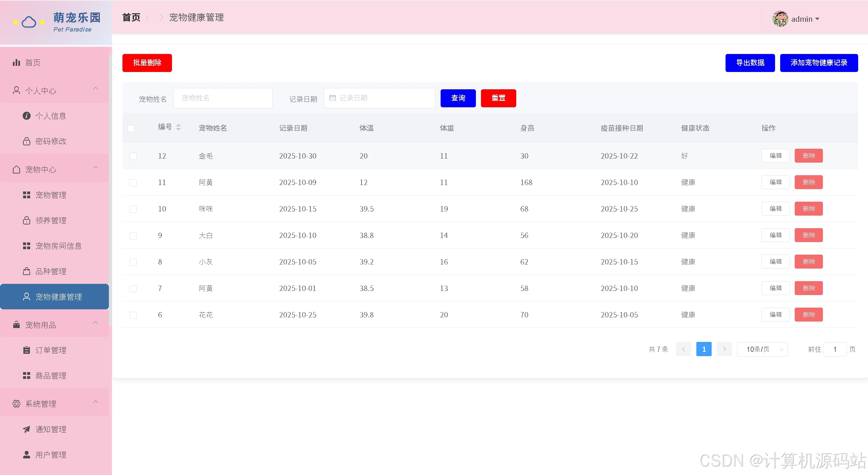This screenshot has height=475, width=868.
Task: Click the calendar icon in 记录日期 field
Action: coord(332,98)
